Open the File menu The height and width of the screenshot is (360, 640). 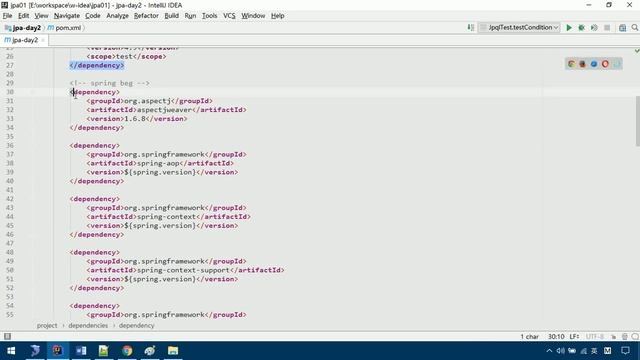click(x=7, y=16)
